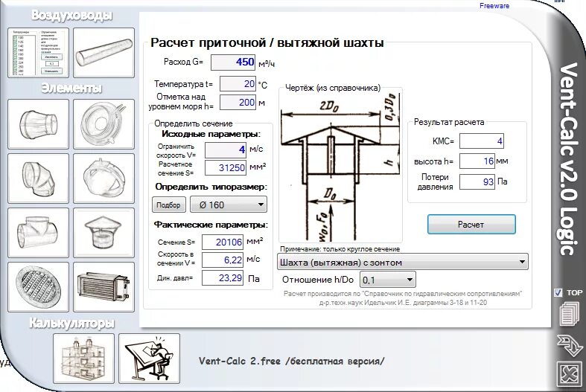Toggle the TOP always-on-top checkbox

tap(558, 292)
